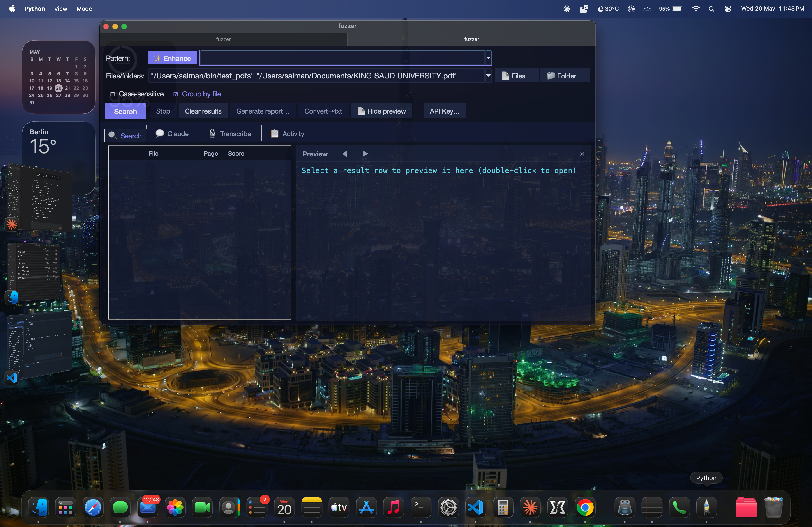
Task: Open Mail with 12,248 badge
Action: click(x=148, y=507)
